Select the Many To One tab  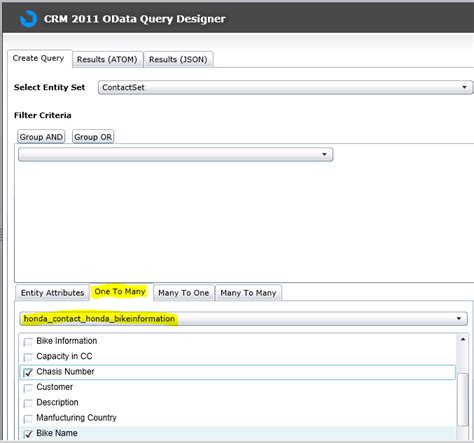184,293
